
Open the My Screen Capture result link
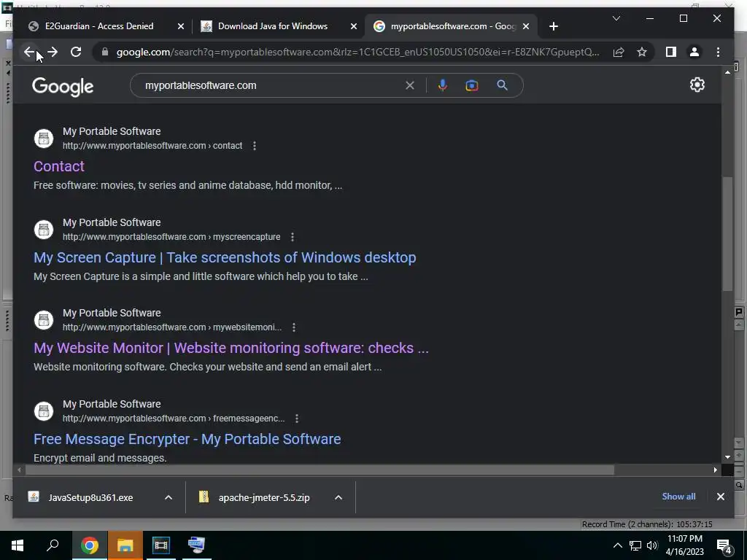click(225, 257)
